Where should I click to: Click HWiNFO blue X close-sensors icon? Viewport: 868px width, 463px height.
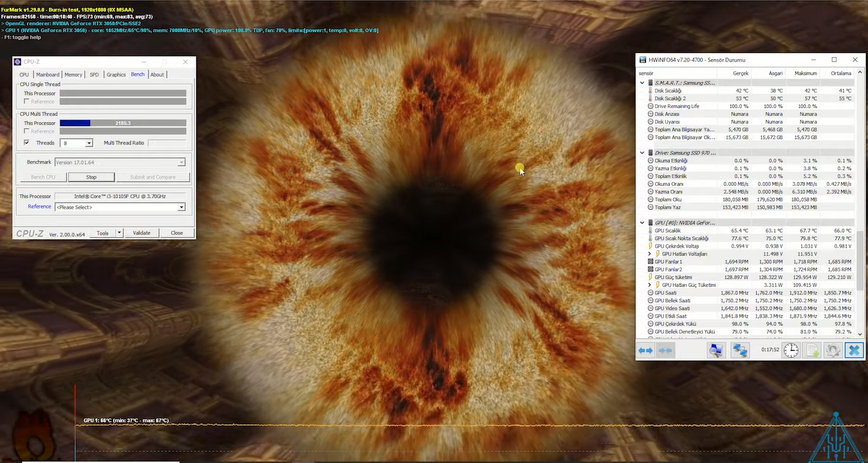(x=854, y=350)
